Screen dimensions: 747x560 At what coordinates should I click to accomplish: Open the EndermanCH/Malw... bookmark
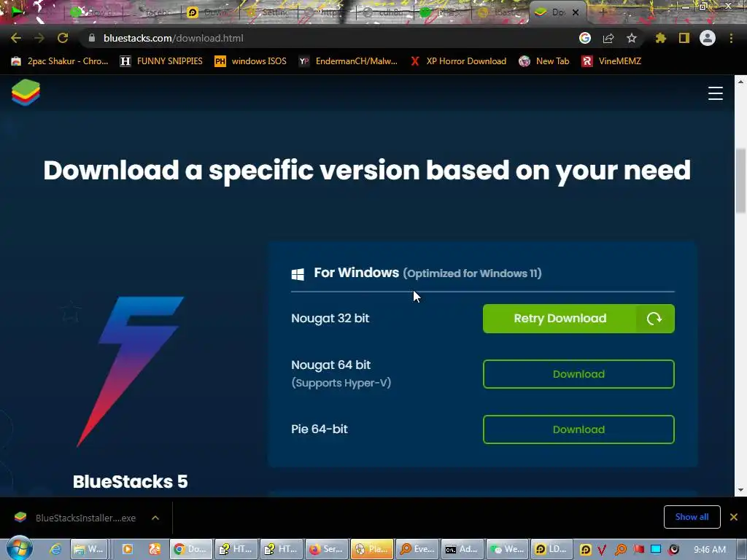pyautogui.click(x=348, y=61)
